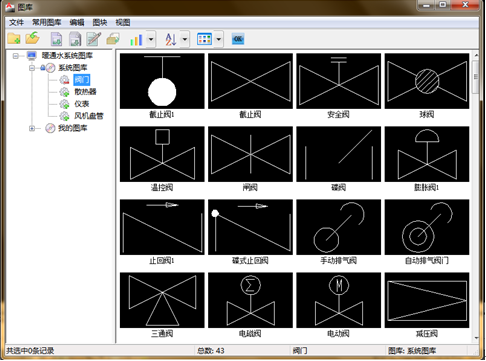This screenshot has width=486, height=361.
Task: Open dropdown arrow next to bar chart icon
Action: point(151,39)
